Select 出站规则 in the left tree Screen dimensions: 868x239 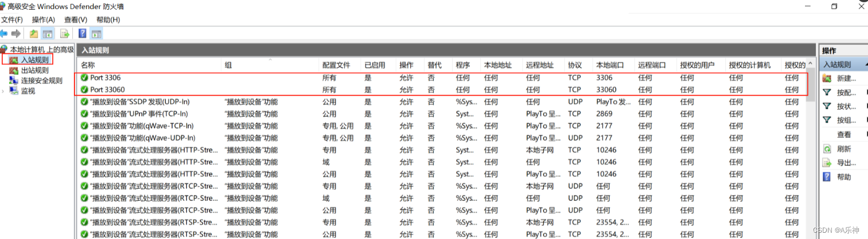[x=35, y=70]
